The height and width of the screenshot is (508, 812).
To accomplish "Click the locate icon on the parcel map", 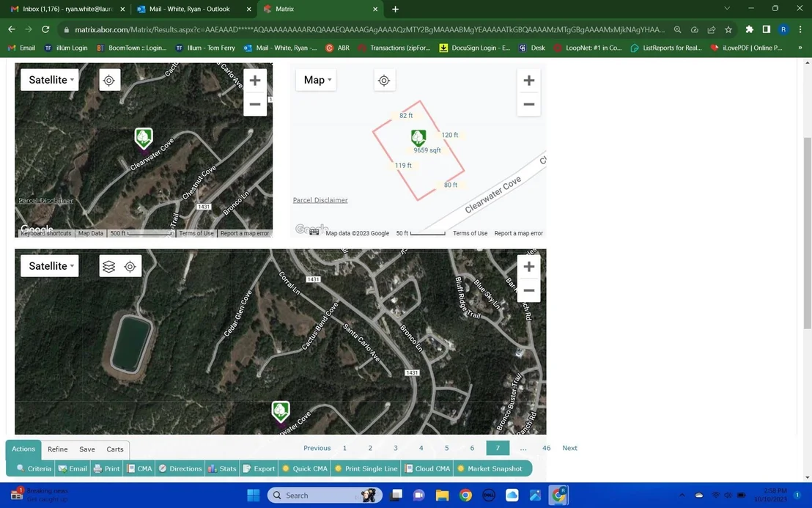I will (384, 80).
